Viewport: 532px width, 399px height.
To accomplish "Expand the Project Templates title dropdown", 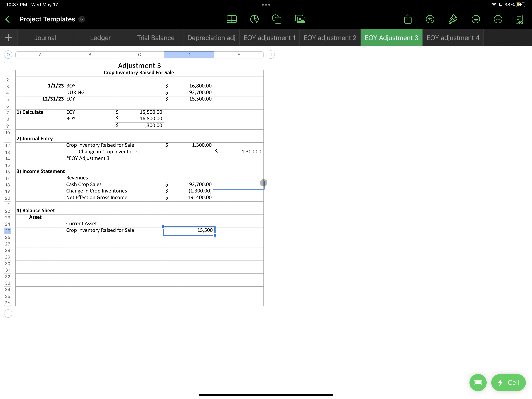I will click(x=82, y=19).
